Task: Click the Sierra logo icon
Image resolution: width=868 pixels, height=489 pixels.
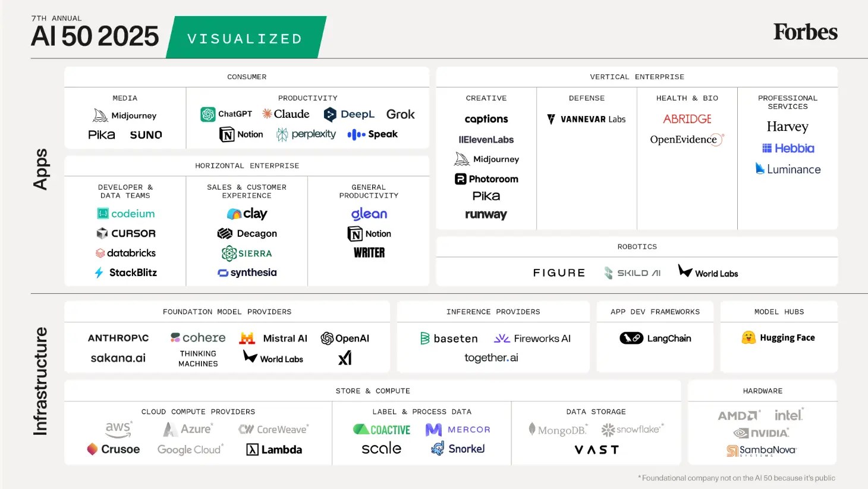Action: click(x=229, y=253)
